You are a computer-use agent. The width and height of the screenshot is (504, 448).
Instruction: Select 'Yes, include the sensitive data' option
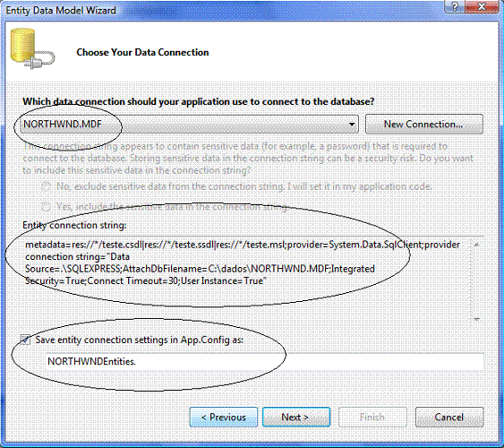(x=46, y=207)
